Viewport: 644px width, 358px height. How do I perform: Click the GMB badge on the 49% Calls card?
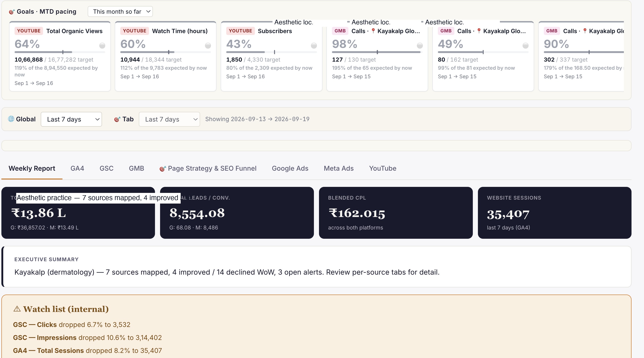tap(446, 31)
